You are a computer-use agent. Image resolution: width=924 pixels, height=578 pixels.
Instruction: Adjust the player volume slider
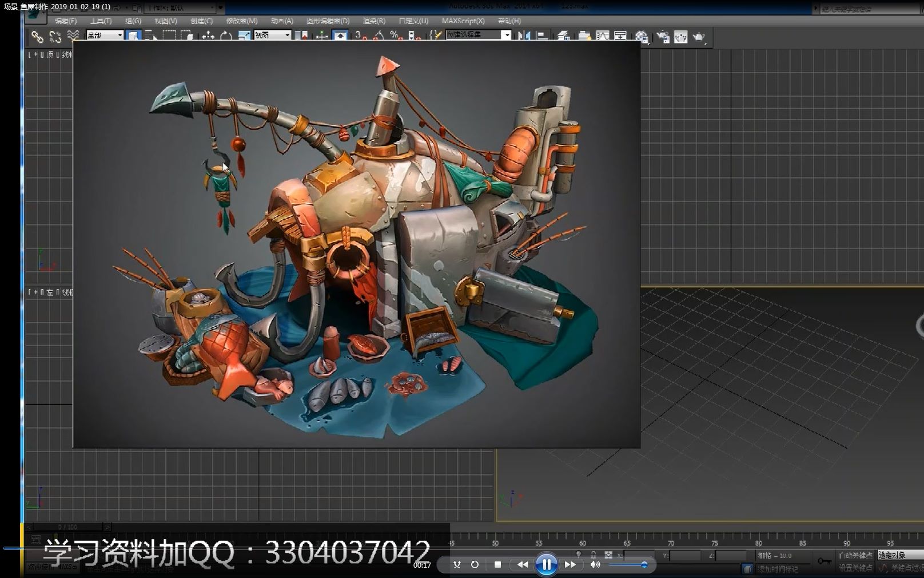pos(628,565)
